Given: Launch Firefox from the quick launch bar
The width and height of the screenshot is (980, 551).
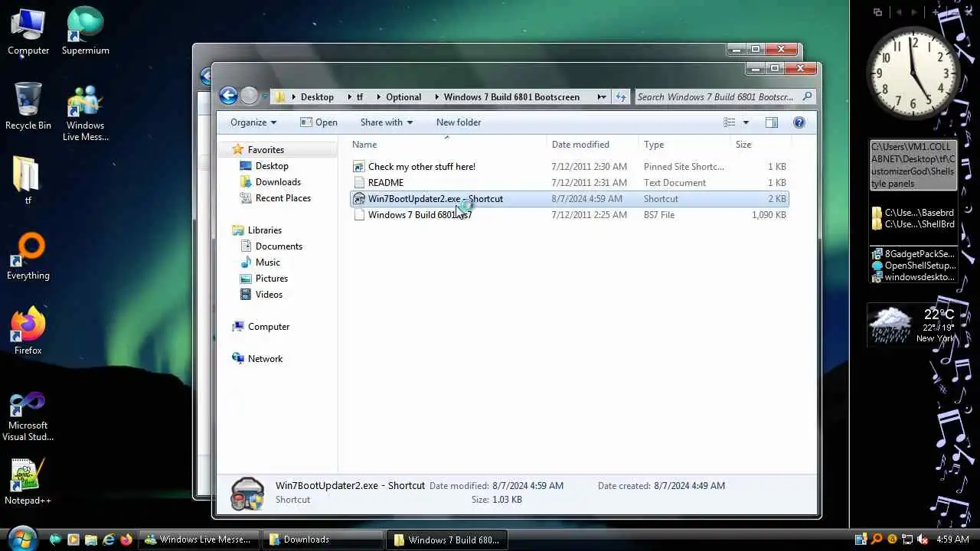Looking at the screenshot, I should [126, 540].
